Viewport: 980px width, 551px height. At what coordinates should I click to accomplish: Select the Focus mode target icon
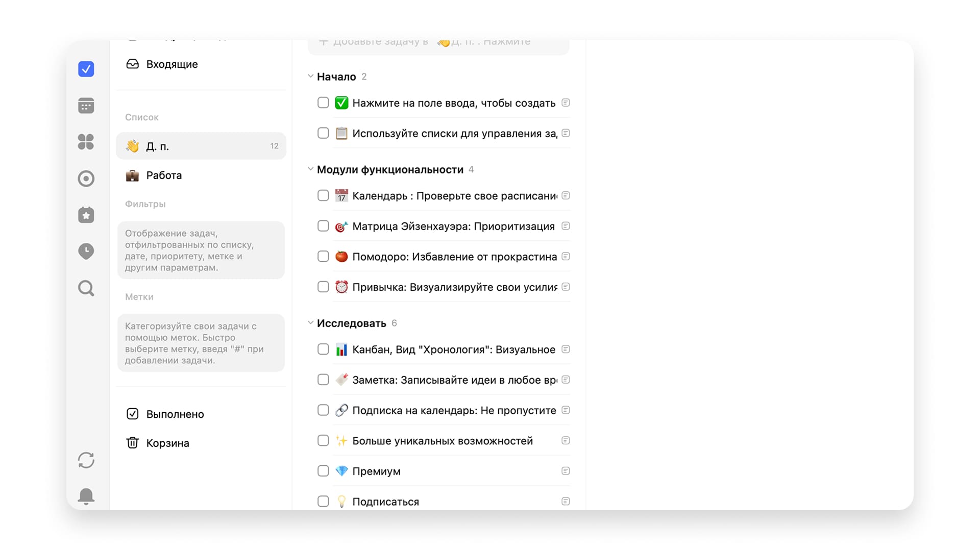(x=86, y=179)
